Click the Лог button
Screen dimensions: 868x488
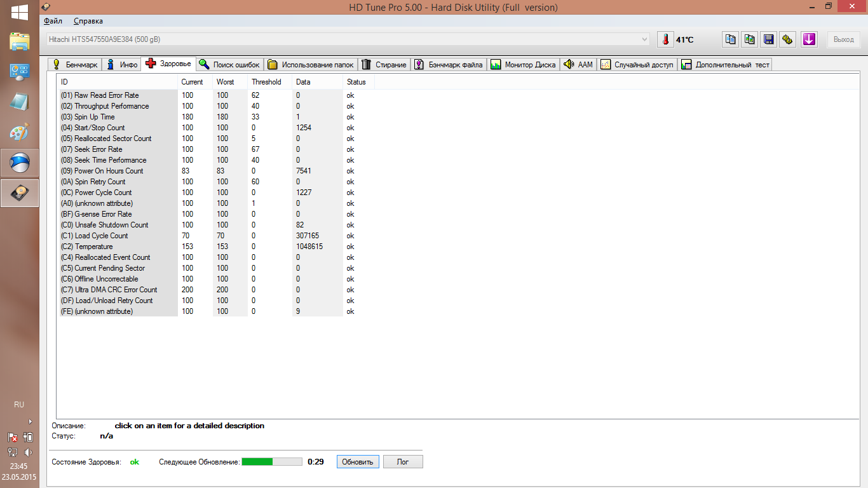(x=403, y=462)
